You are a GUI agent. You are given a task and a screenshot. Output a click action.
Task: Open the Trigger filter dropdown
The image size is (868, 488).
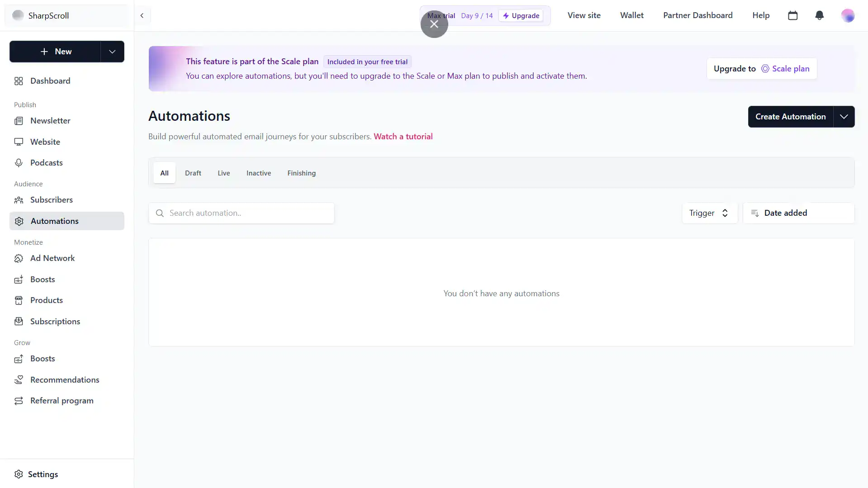709,213
